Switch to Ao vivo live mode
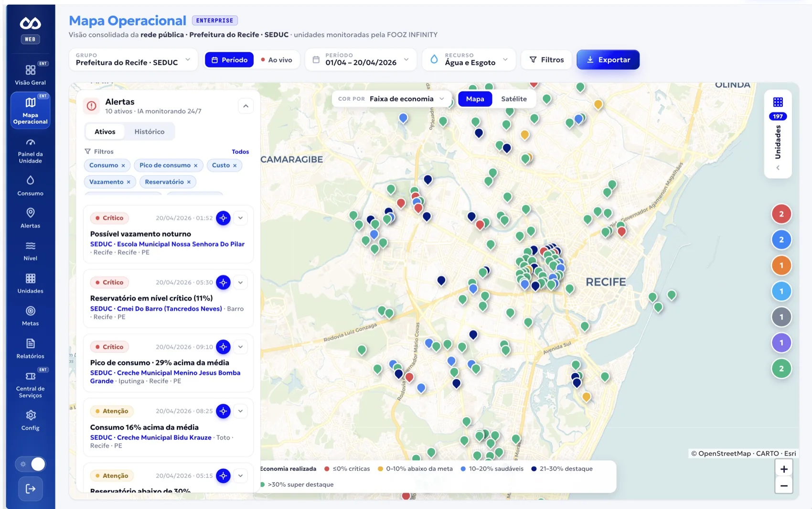Viewport: 812px width, 509px height. (277, 60)
